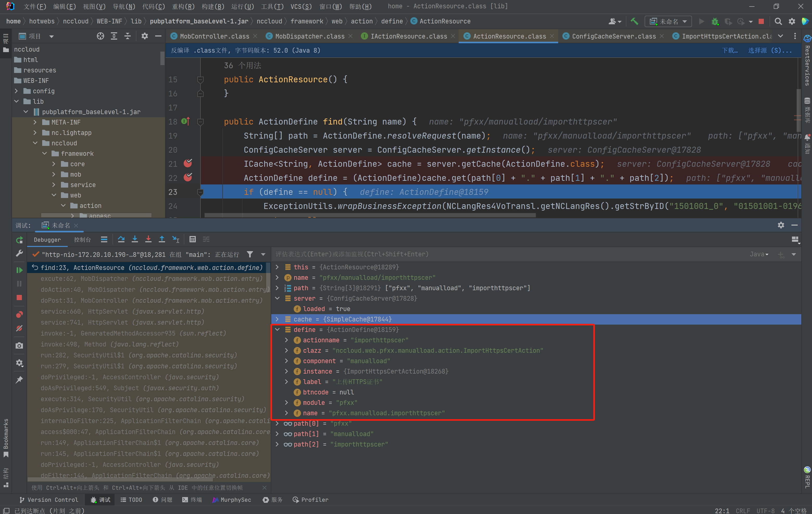Click the Step Over debugger icon

(x=121, y=239)
